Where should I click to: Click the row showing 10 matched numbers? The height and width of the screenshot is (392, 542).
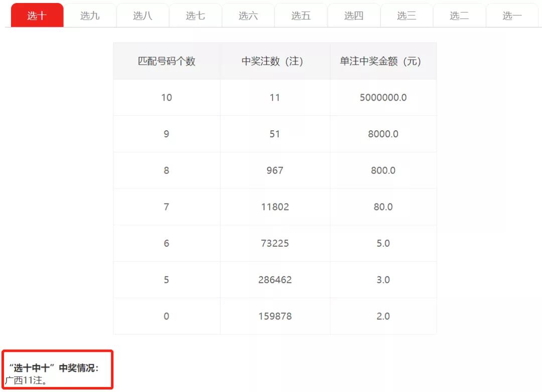click(167, 97)
